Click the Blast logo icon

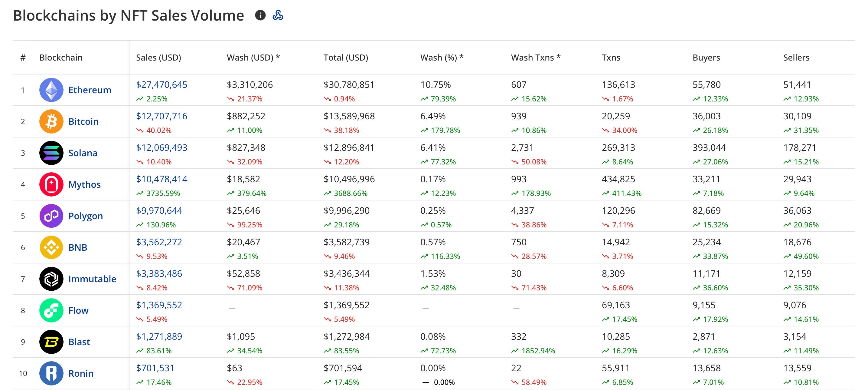point(51,342)
